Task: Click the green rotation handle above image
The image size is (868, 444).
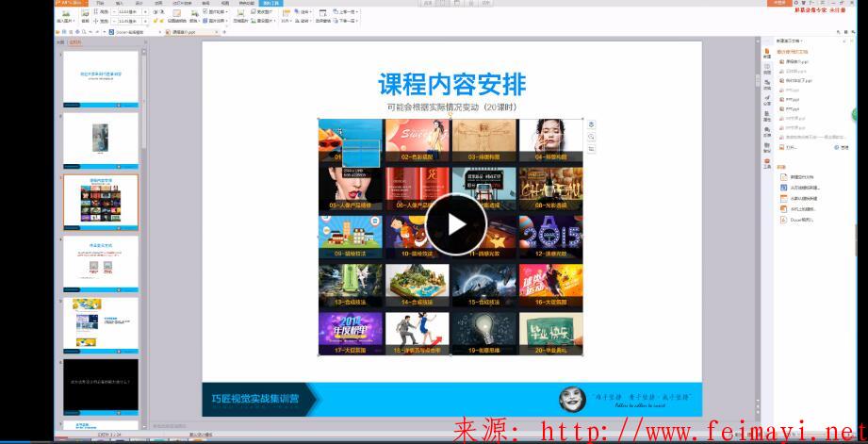Action: (450, 114)
